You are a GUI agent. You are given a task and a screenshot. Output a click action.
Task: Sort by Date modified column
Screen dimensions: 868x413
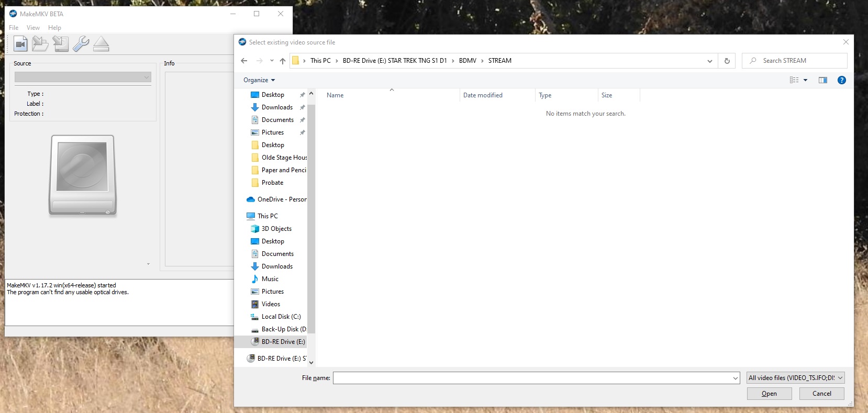tap(497, 95)
